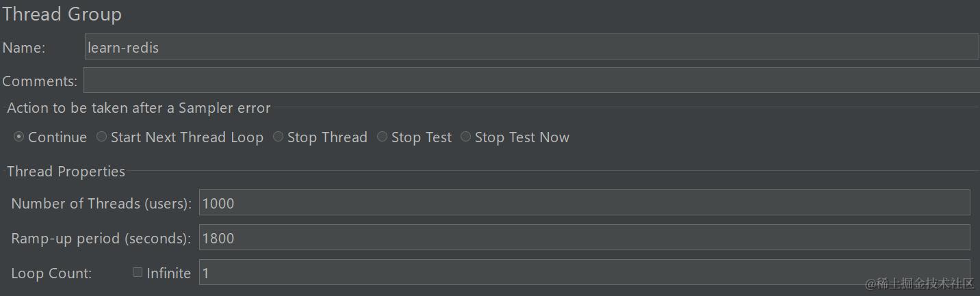The image size is (980, 296).
Task: Click the Thread Properties section title
Action: [66, 172]
